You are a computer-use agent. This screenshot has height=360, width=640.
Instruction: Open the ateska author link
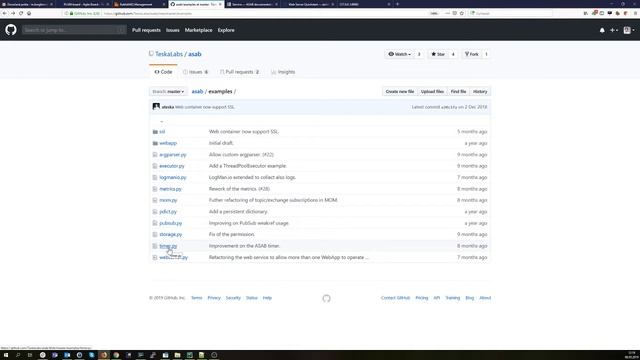click(168, 107)
